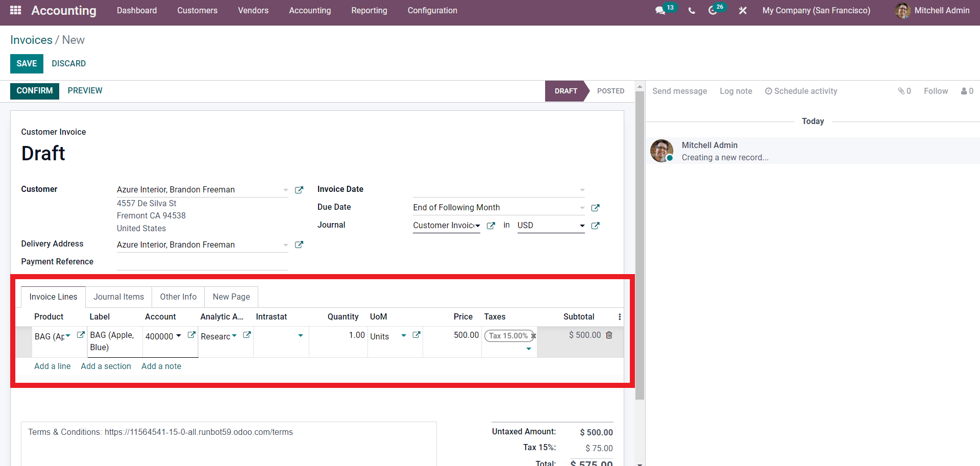Remove the Tax 15.00% tag

(533, 336)
